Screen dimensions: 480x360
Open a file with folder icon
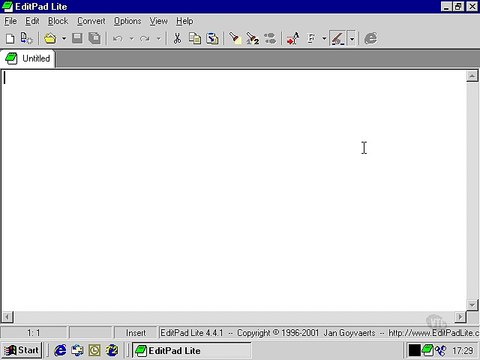coord(50,39)
